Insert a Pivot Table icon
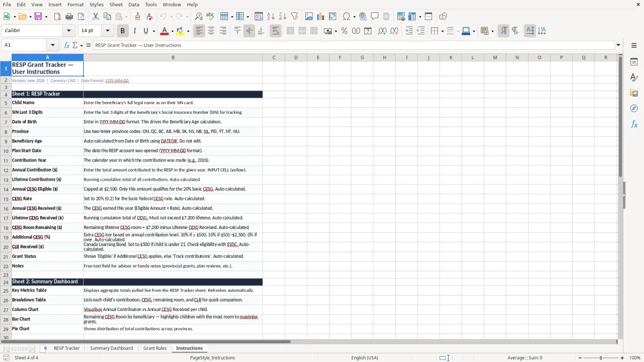This screenshot has height=362, width=644. (x=333, y=17)
